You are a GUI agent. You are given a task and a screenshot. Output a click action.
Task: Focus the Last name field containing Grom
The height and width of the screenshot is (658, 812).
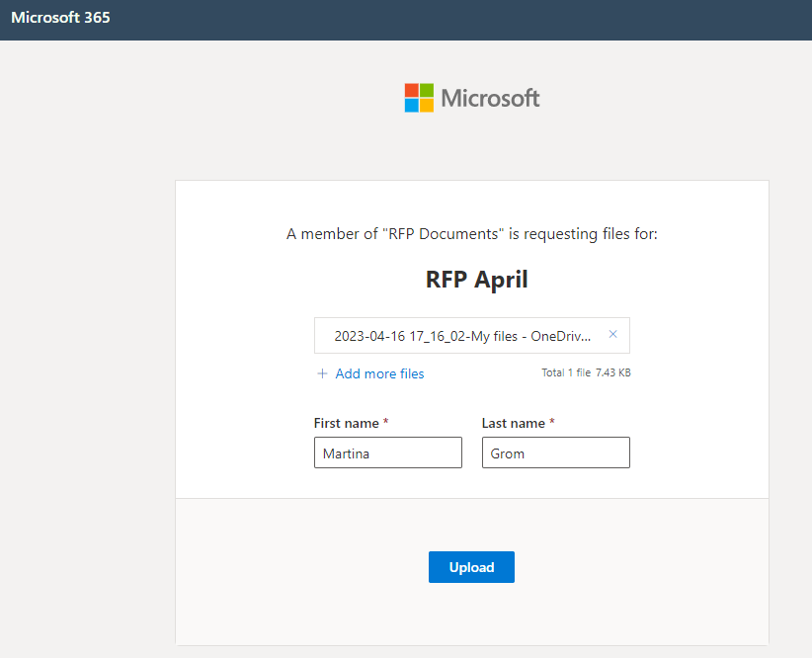[555, 453]
